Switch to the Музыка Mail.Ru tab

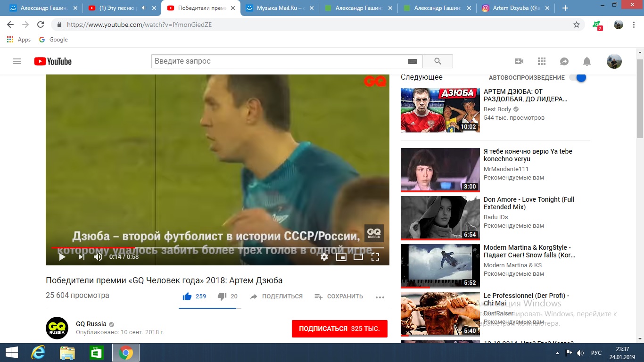[x=280, y=8]
